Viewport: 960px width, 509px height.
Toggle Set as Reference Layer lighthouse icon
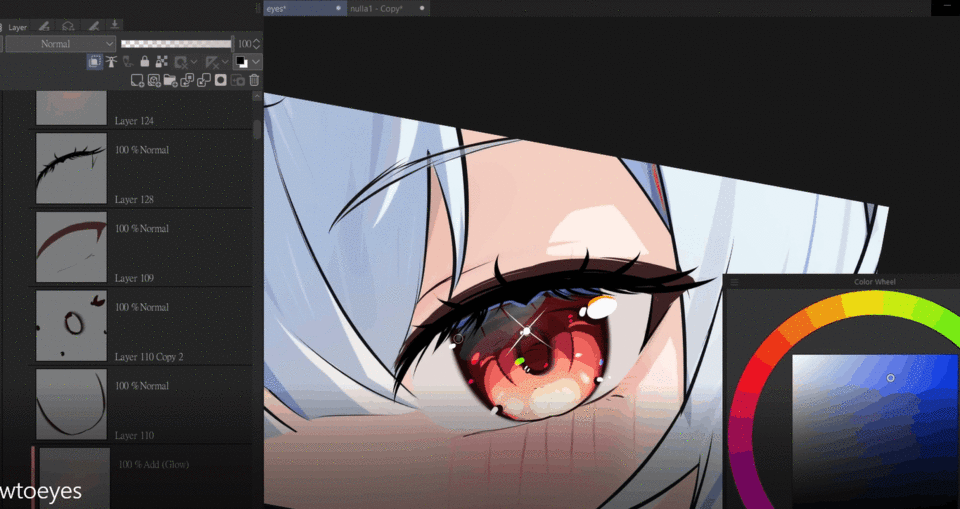[111, 62]
